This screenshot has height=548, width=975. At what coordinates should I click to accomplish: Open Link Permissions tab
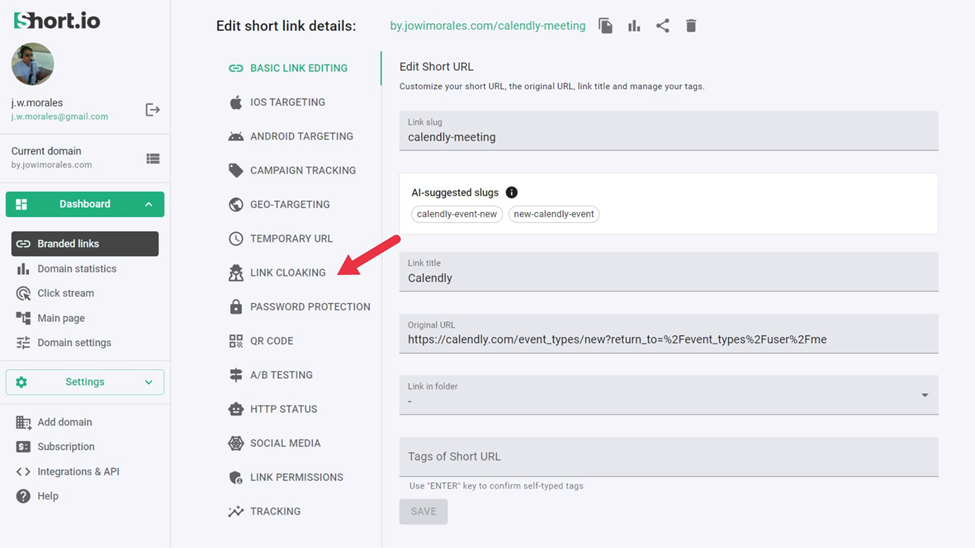(x=297, y=477)
